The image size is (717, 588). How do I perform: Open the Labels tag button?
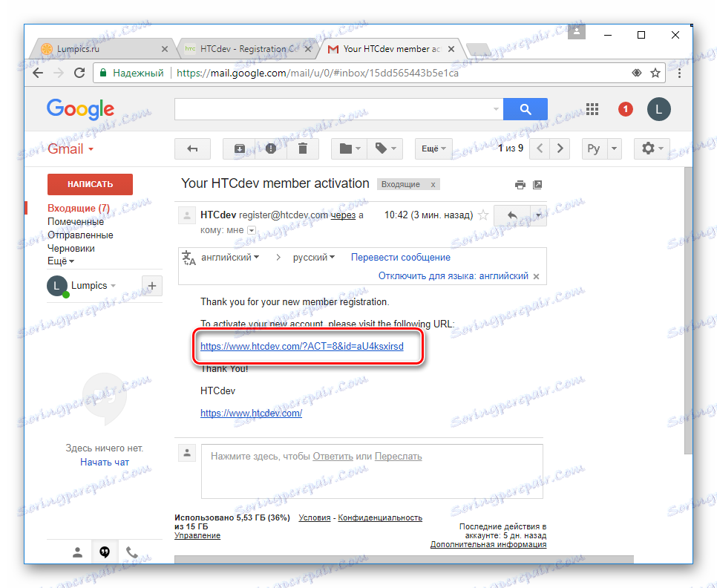click(385, 148)
